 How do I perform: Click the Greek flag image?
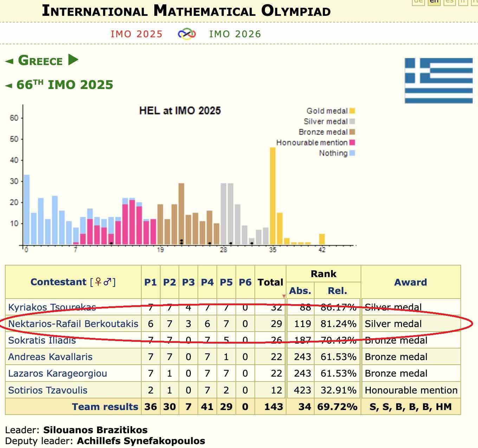[439, 81]
